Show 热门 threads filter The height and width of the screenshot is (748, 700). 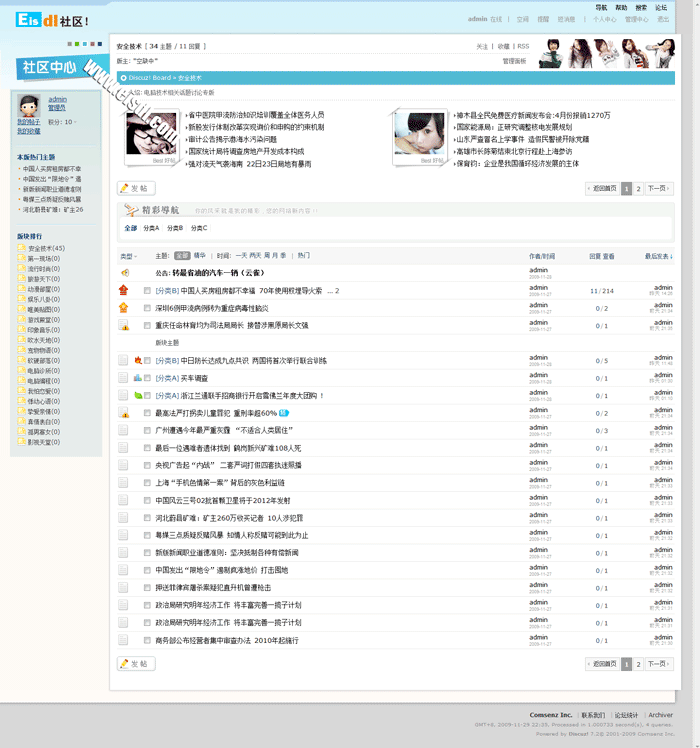click(303, 255)
